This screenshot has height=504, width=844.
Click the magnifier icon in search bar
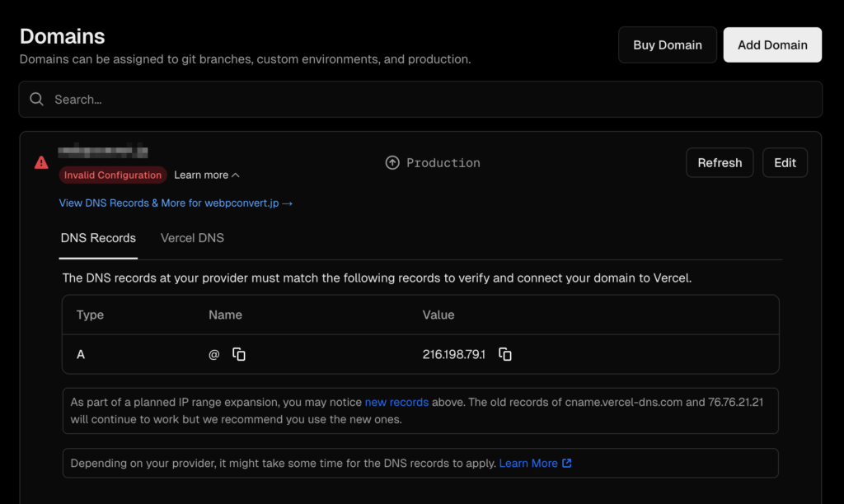pyautogui.click(x=36, y=100)
